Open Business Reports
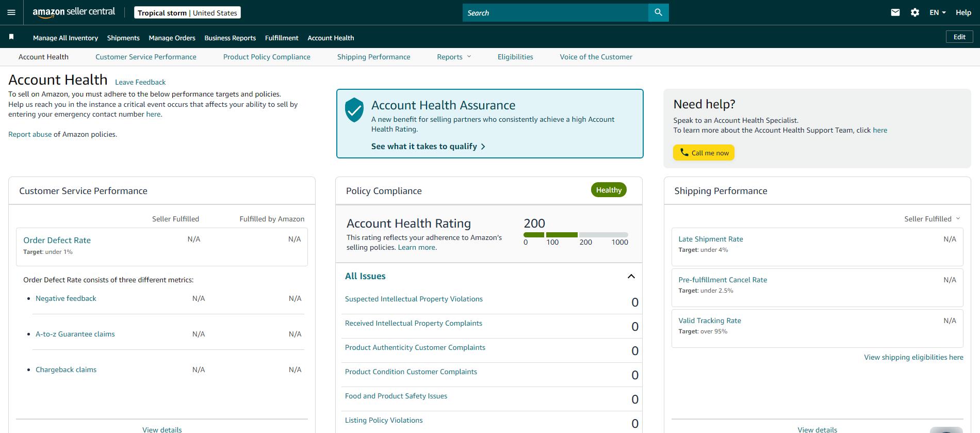The height and width of the screenshot is (433, 980). (230, 38)
